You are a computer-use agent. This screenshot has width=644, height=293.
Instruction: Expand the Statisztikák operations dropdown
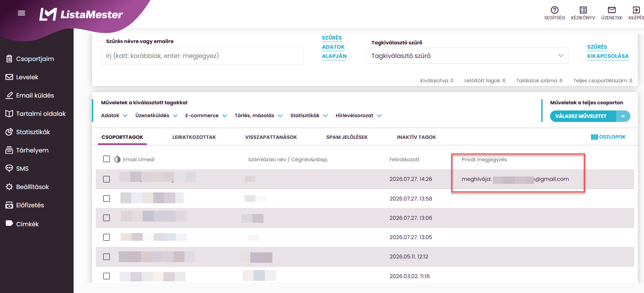tap(309, 116)
